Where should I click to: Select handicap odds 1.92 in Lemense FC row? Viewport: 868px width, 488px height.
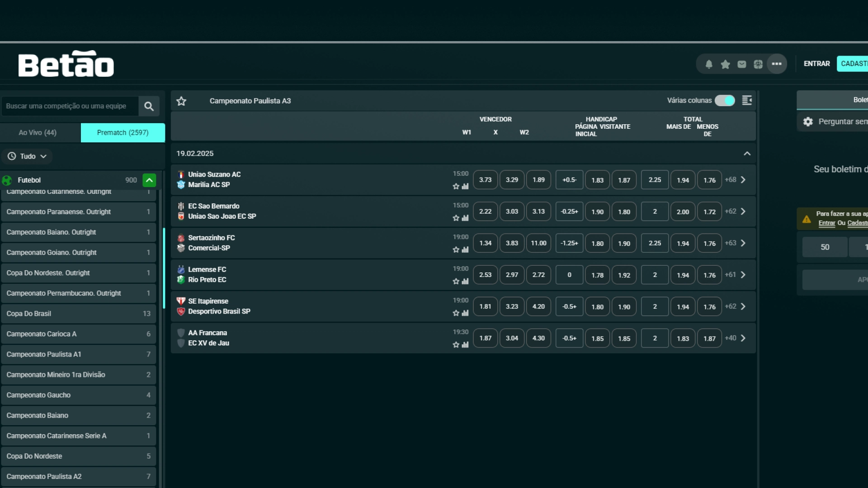click(624, 275)
